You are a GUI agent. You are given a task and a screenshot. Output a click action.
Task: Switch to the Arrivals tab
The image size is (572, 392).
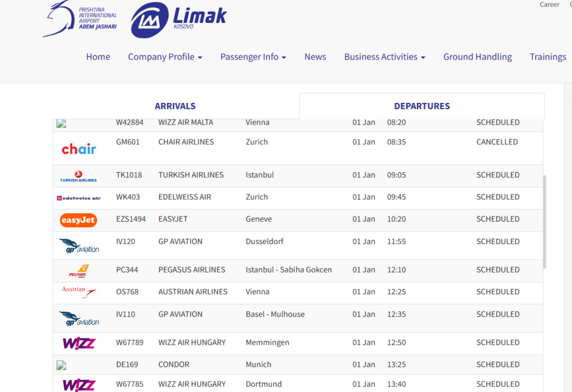coord(175,106)
